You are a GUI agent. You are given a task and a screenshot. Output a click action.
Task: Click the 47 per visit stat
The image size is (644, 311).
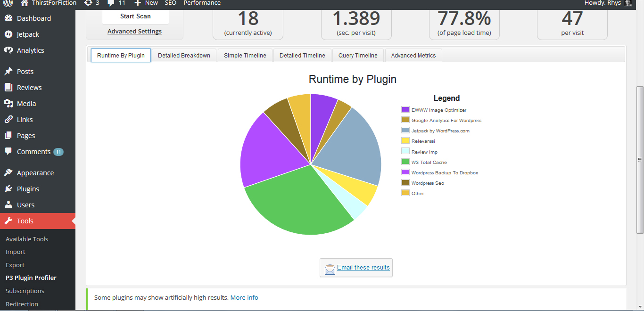pyautogui.click(x=572, y=24)
